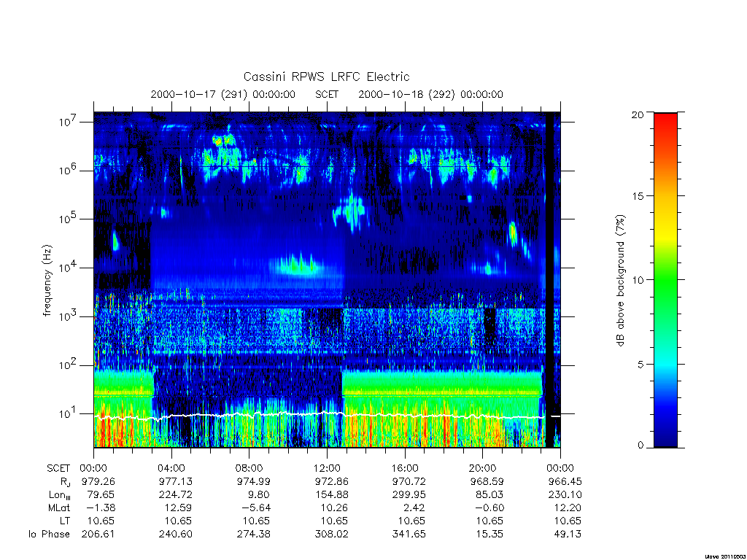747x560 pixels.
Task: Click the end date label '2000-10-18 (292) 00:00:00'
Action: click(430, 94)
